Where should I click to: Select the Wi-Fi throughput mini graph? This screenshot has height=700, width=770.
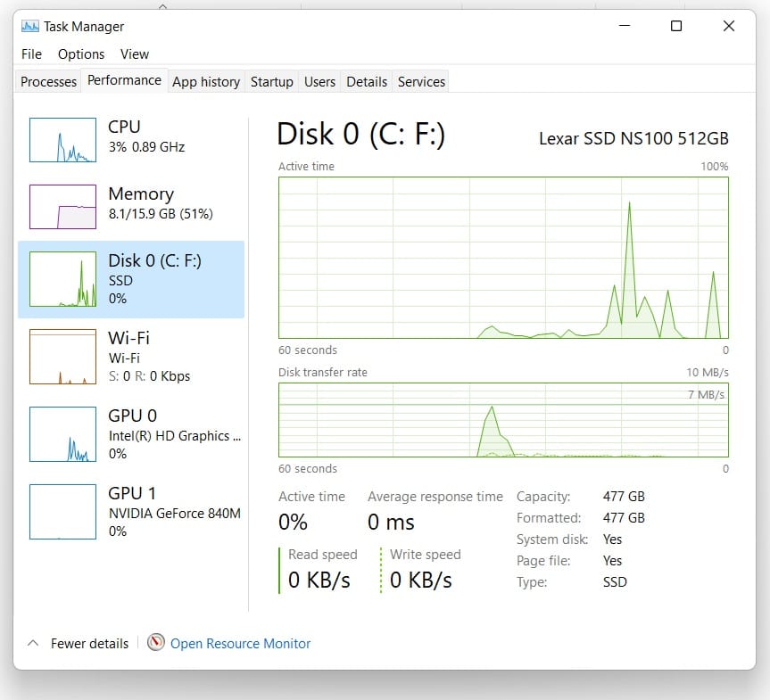tap(62, 357)
